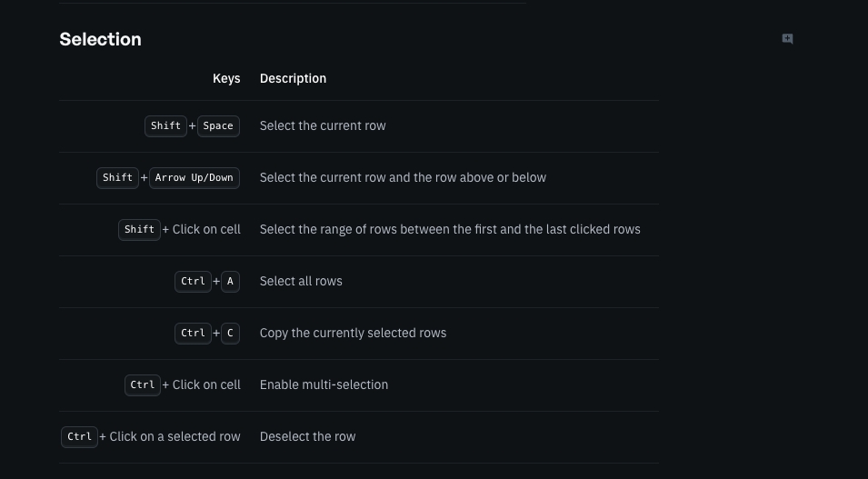This screenshot has width=868, height=479.
Task: Click Ctrl badge before 'Click on a selected row'
Action: tap(79, 437)
